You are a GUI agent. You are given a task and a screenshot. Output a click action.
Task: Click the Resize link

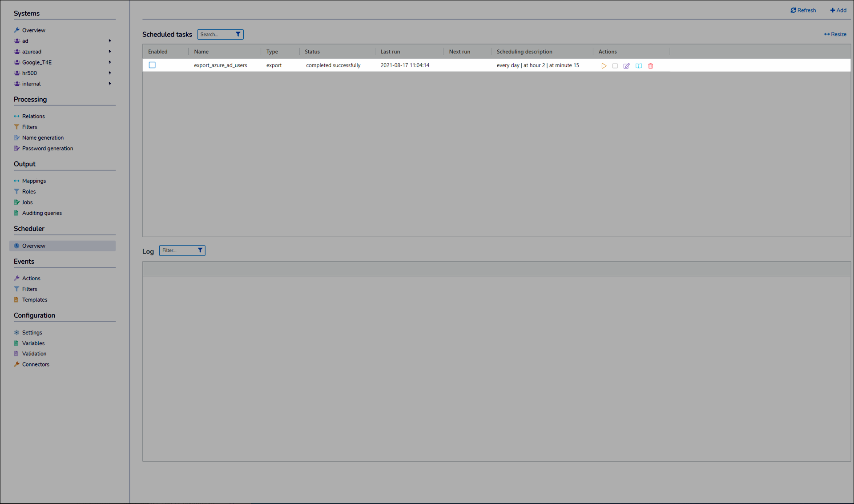[835, 34]
